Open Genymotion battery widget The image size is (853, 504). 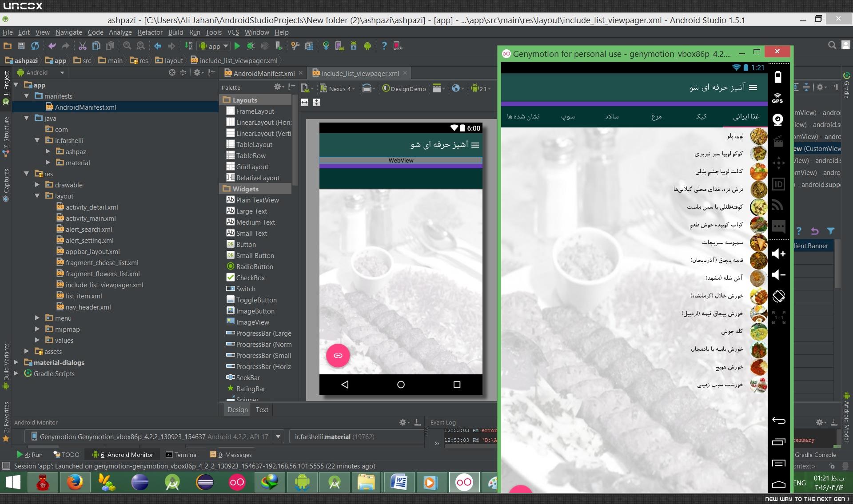click(x=777, y=77)
